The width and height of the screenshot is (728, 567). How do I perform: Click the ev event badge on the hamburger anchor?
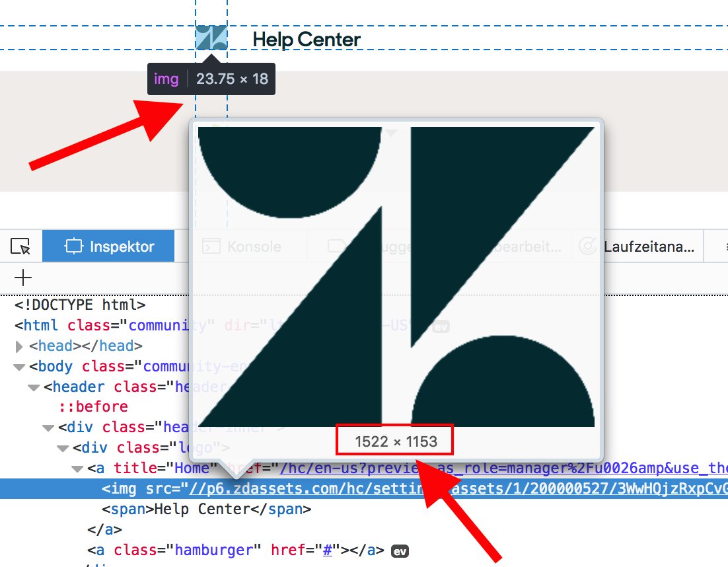399,550
